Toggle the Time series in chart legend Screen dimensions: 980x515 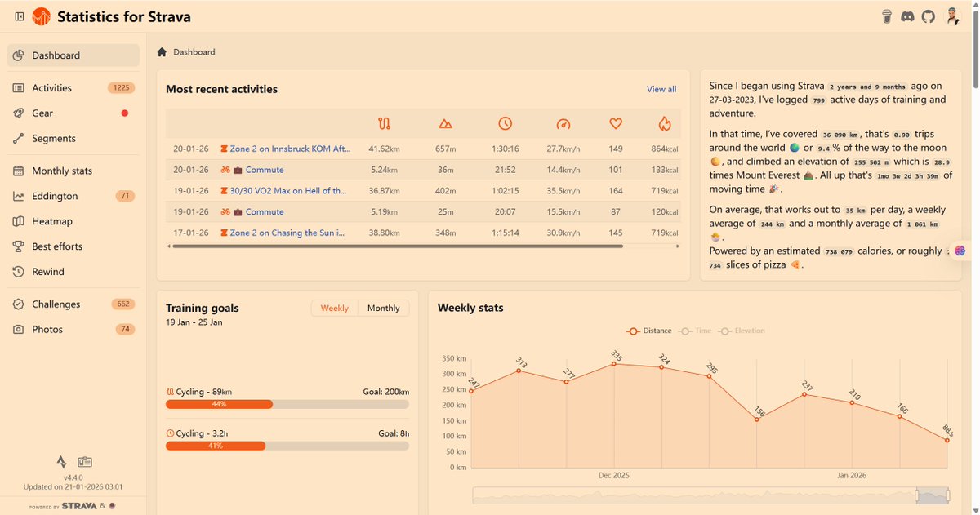click(x=695, y=331)
